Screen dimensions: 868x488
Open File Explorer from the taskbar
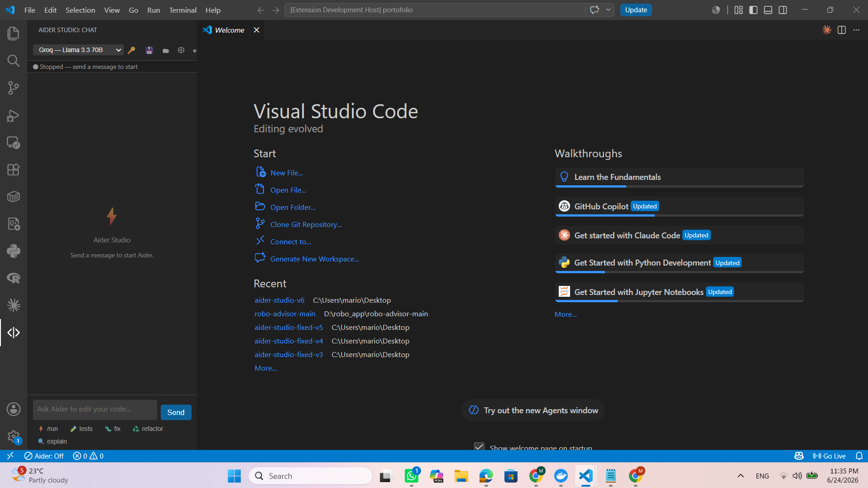(461, 476)
